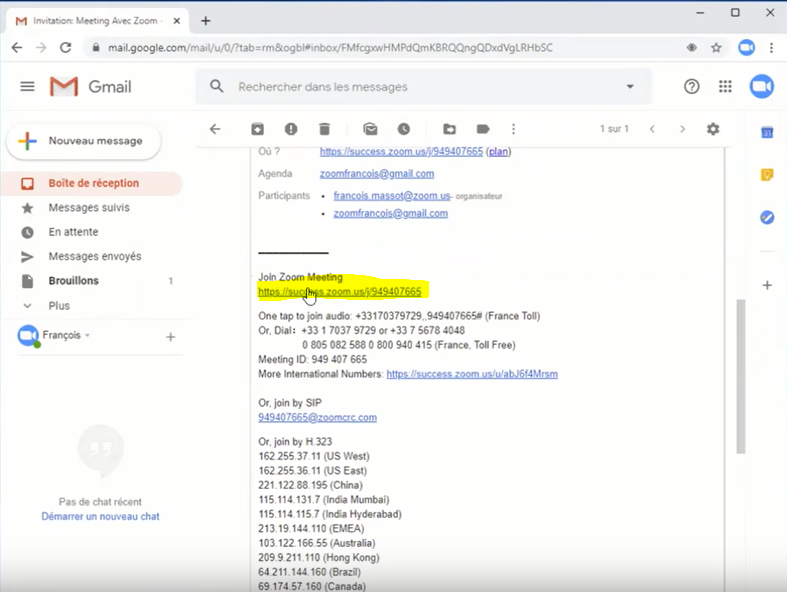
Task: Report message as spam
Action: point(291,129)
